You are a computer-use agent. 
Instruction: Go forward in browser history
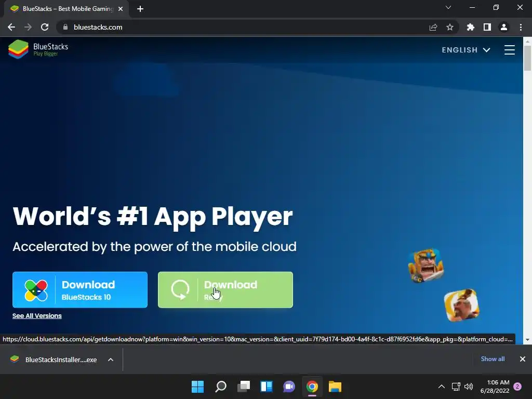coord(28,27)
